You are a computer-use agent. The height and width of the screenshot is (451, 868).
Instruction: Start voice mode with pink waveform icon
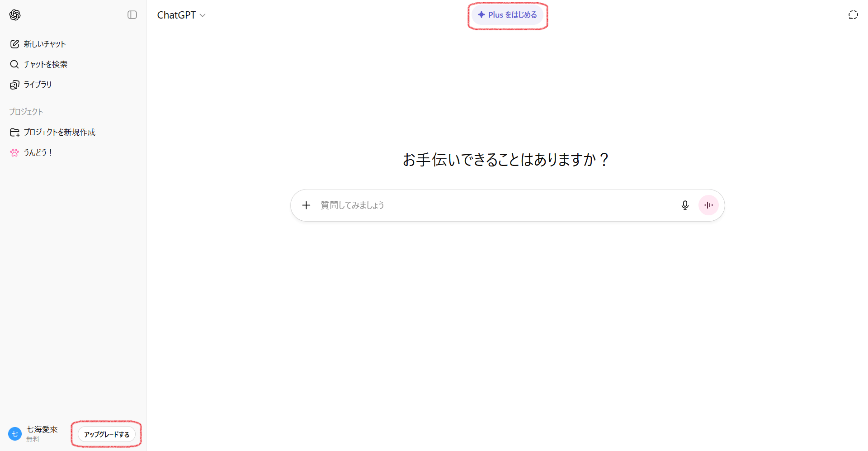click(708, 205)
